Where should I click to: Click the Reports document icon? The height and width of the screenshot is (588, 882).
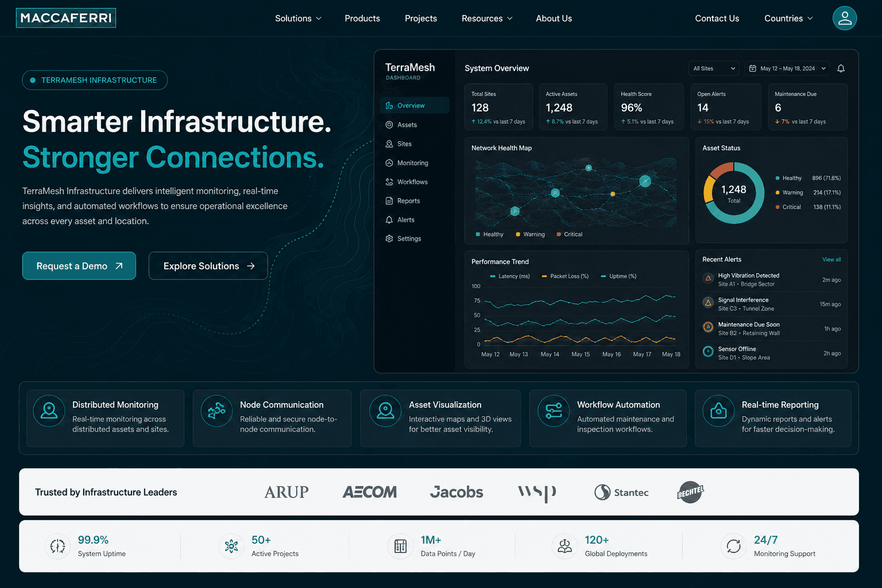(x=389, y=201)
